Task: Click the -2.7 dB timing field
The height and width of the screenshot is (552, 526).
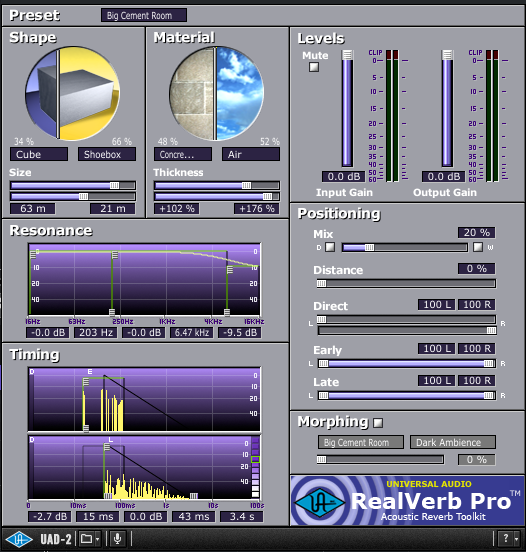Action: coord(50,517)
